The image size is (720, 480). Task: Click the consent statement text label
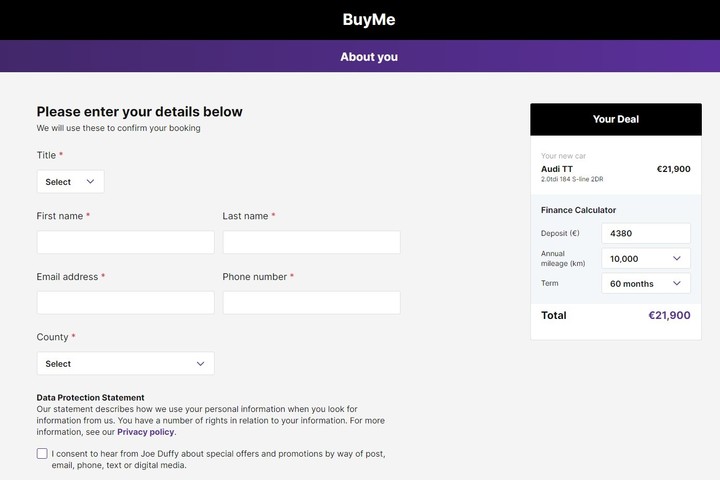pos(218,459)
